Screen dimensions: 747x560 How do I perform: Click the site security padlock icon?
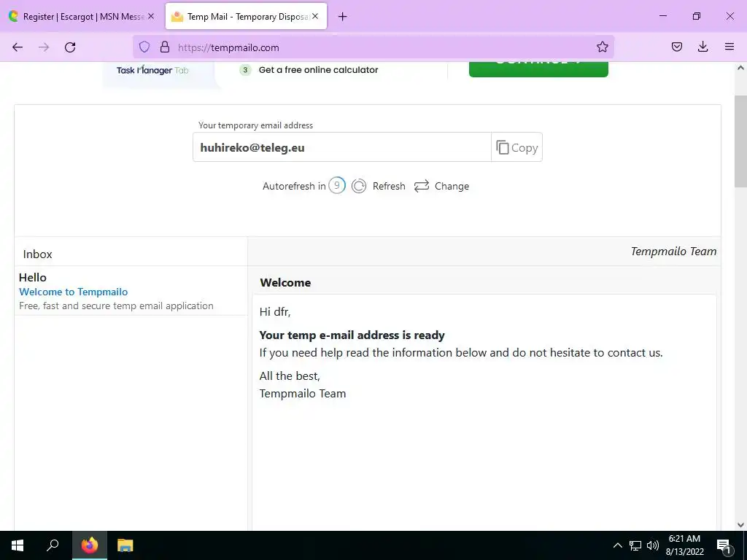165,47
